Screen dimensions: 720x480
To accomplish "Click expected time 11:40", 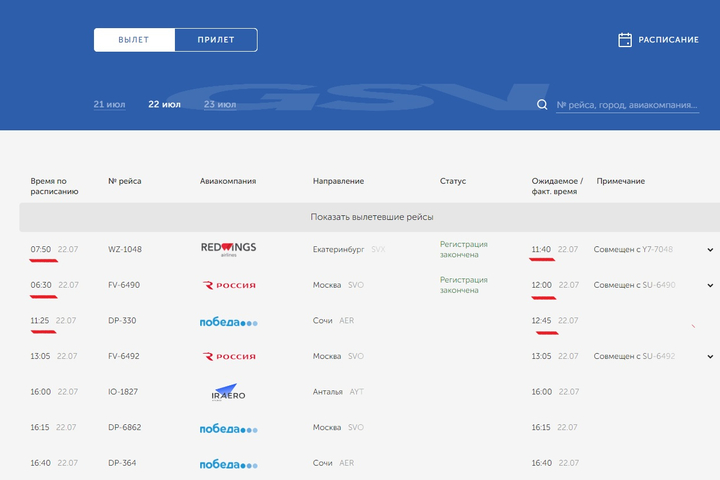I will coord(541,249).
